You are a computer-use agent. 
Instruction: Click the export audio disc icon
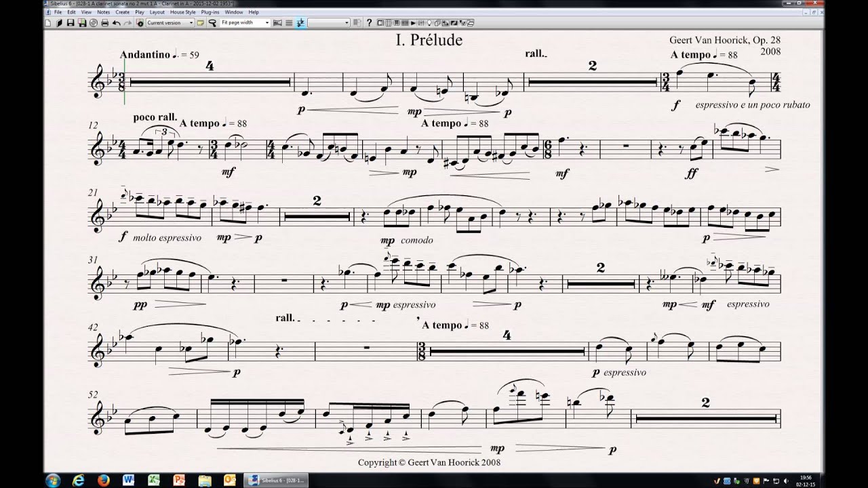click(x=94, y=22)
